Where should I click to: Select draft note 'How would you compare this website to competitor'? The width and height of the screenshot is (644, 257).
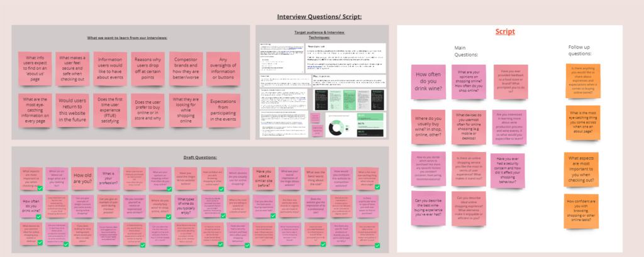click(x=341, y=178)
